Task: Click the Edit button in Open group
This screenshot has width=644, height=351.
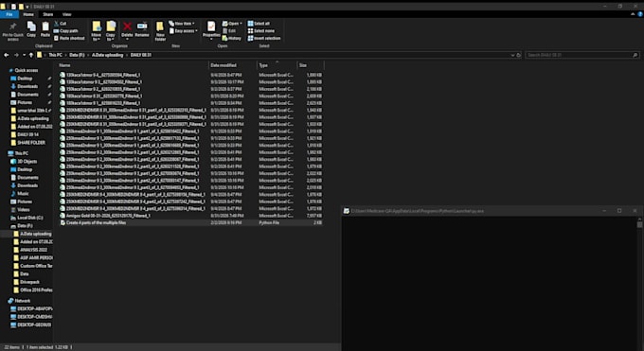Action: point(229,31)
